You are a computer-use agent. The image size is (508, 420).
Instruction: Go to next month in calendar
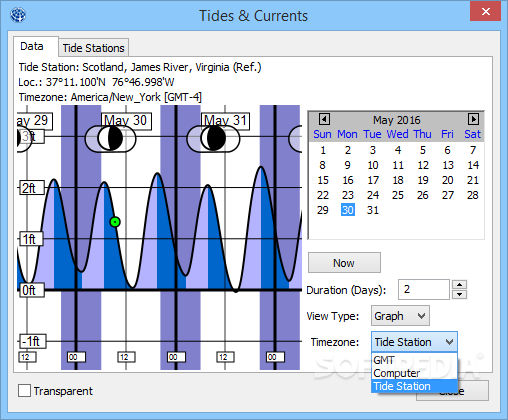click(x=473, y=119)
